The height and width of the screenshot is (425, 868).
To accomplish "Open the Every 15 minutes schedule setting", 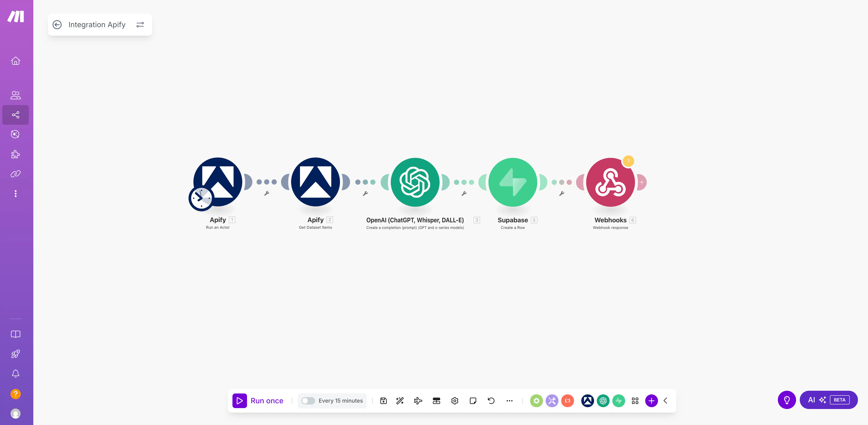I will pyautogui.click(x=341, y=401).
